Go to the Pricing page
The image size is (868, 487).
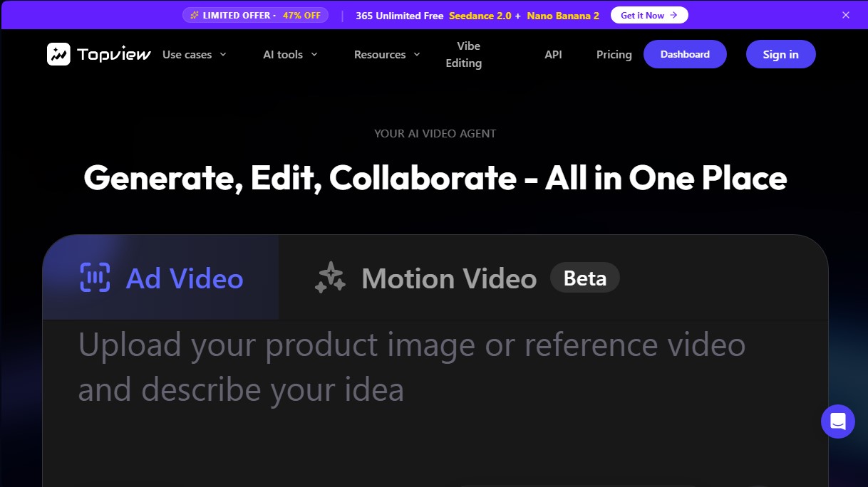tap(614, 54)
